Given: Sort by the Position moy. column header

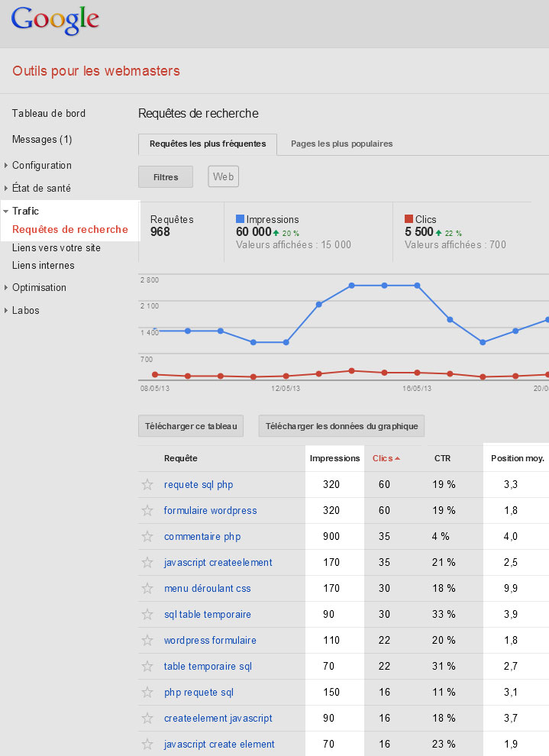Looking at the screenshot, I should point(518,458).
